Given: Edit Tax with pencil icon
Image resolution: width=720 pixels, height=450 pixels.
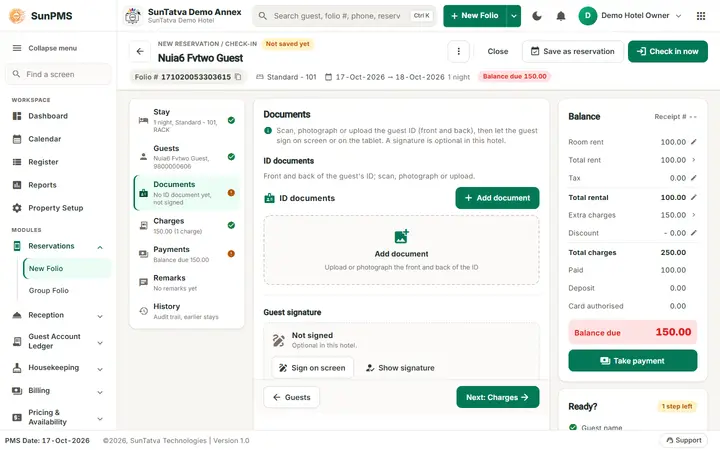Looking at the screenshot, I should pos(693,178).
